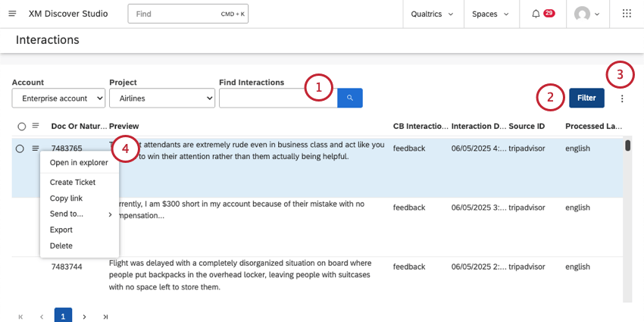Open row menu icon for document 7483765
This screenshot has height=322, width=644.
[x=36, y=148]
